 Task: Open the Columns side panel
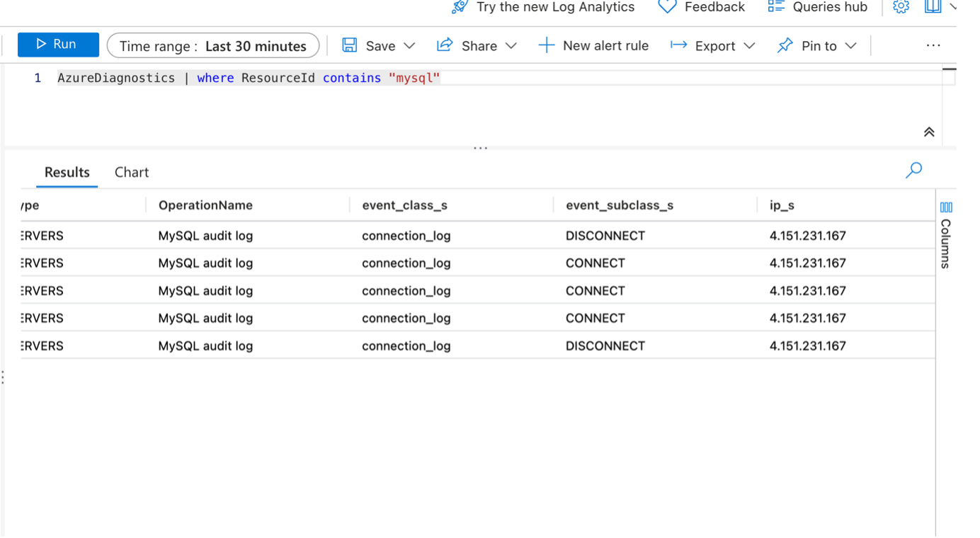tap(946, 234)
